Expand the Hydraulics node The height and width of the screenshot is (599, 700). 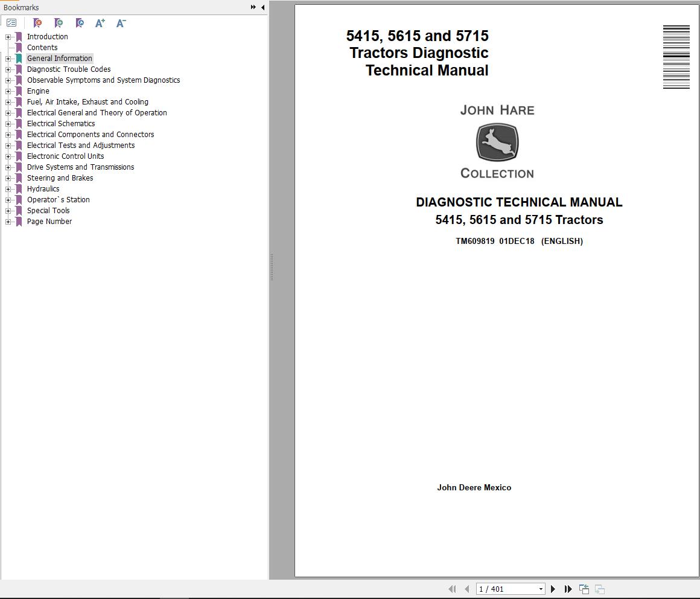click(8, 189)
